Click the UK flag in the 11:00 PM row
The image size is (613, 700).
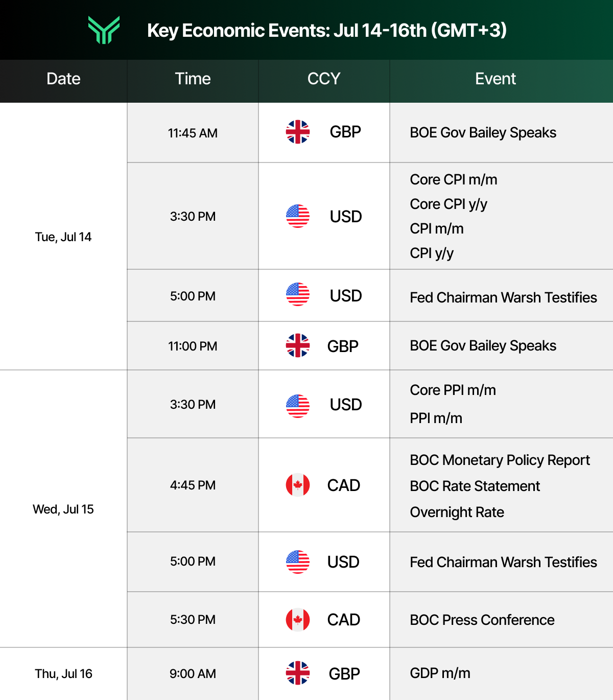click(298, 345)
